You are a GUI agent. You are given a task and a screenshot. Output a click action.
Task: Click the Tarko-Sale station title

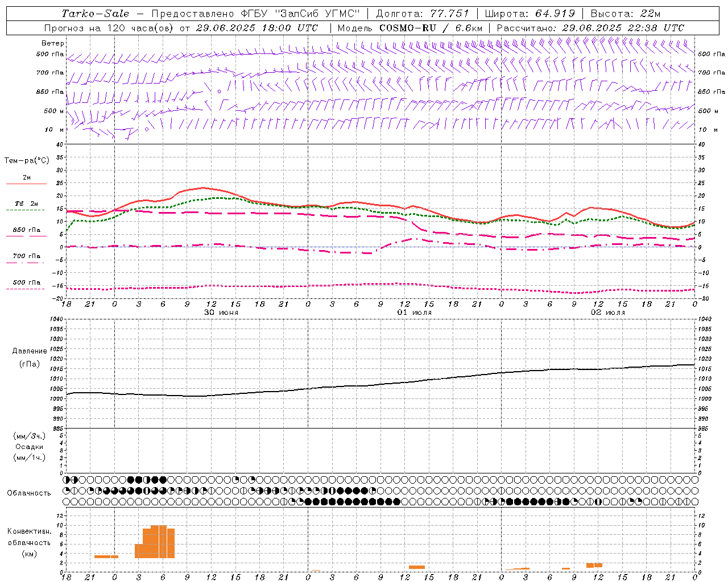point(95,14)
